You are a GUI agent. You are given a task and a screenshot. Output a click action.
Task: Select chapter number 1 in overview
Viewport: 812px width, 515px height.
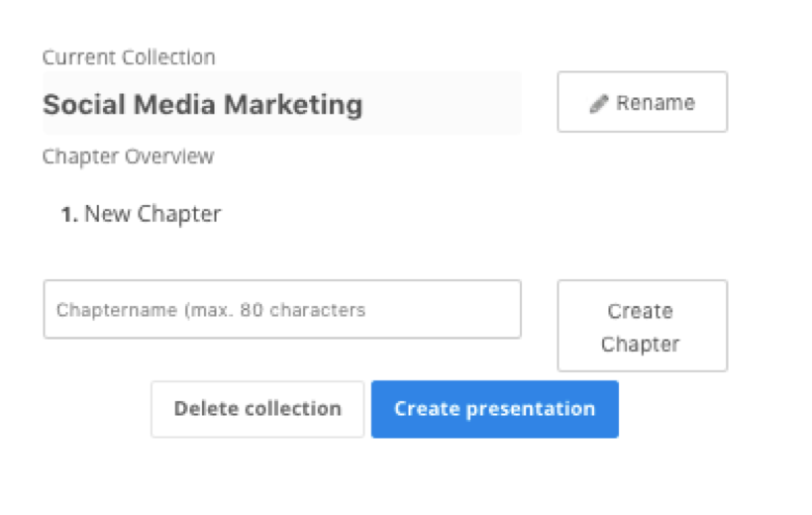click(x=69, y=214)
